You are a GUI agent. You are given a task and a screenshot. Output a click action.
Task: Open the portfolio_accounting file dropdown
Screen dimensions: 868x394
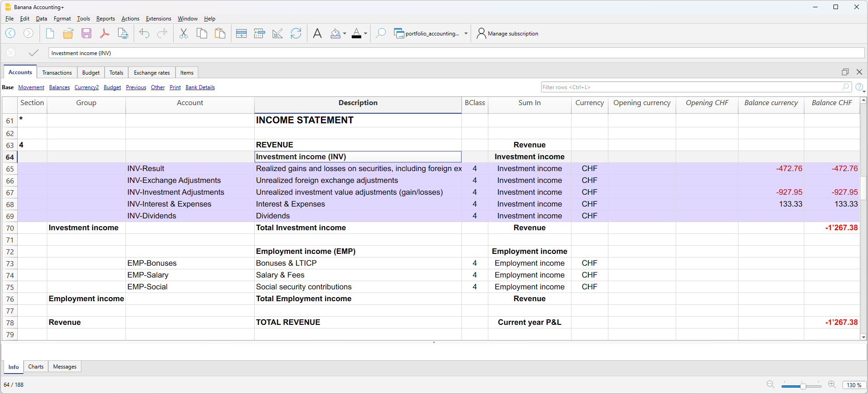(466, 33)
